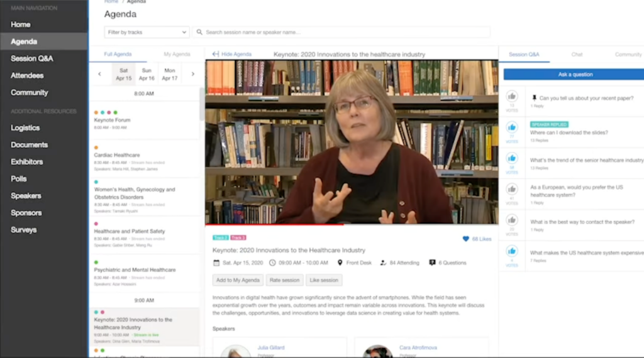This screenshot has width=644, height=358.
Task: Click the location pin icon for Front Desk
Action: click(340, 263)
